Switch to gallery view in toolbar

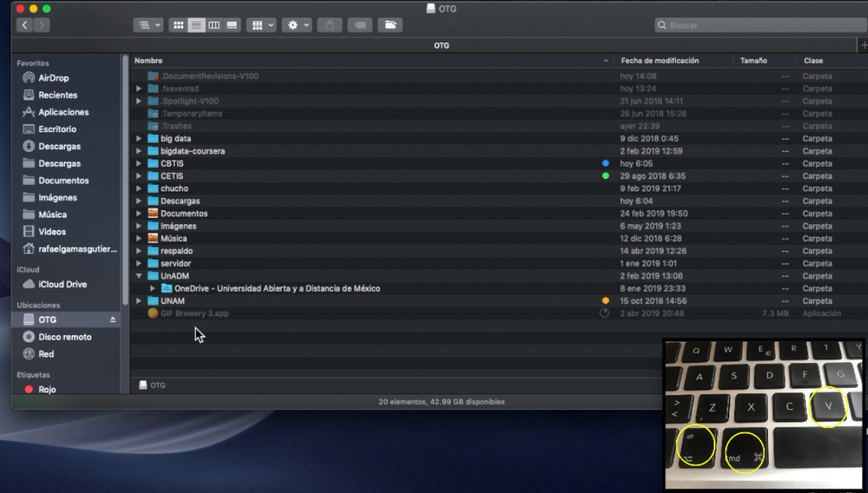[x=232, y=25]
